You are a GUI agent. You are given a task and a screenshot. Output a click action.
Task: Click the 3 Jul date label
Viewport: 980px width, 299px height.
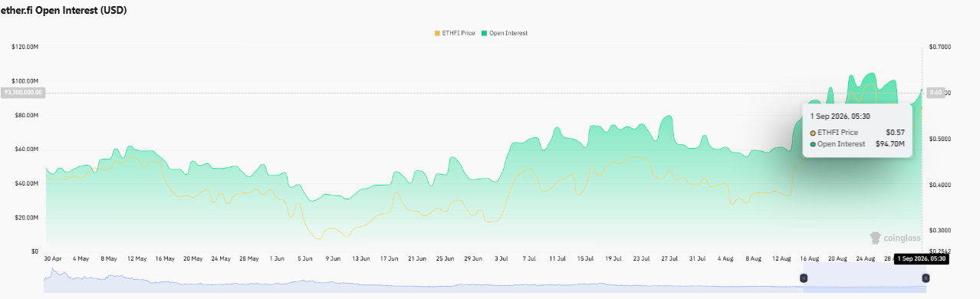tap(501, 259)
